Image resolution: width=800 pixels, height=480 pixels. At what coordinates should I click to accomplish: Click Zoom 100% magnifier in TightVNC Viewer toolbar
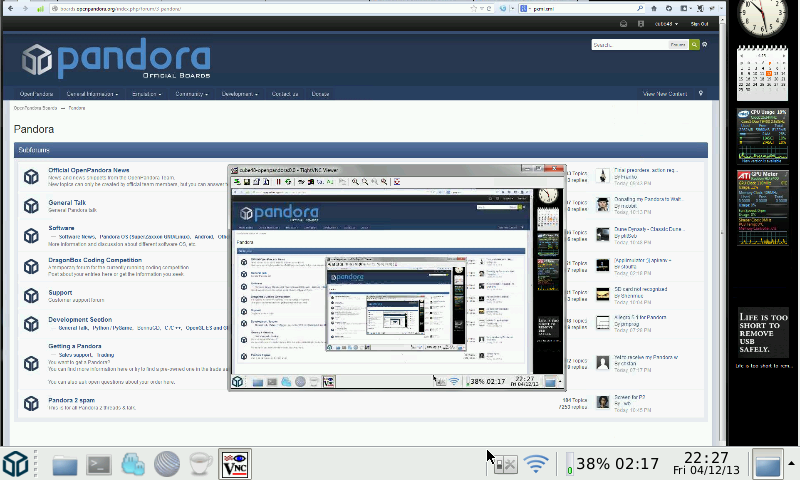coord(374,182)
